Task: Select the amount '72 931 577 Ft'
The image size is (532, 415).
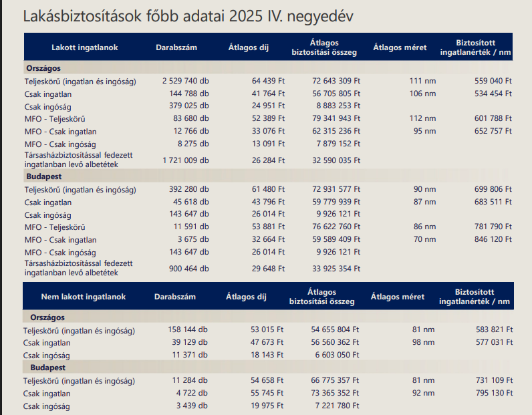Action: coord(336,189)
